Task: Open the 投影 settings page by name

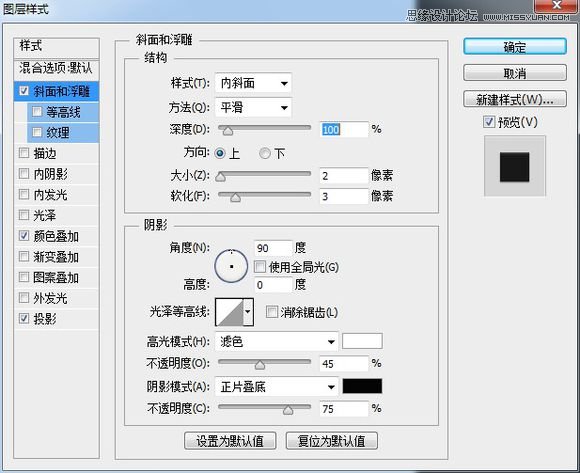Action: (45, 319)
